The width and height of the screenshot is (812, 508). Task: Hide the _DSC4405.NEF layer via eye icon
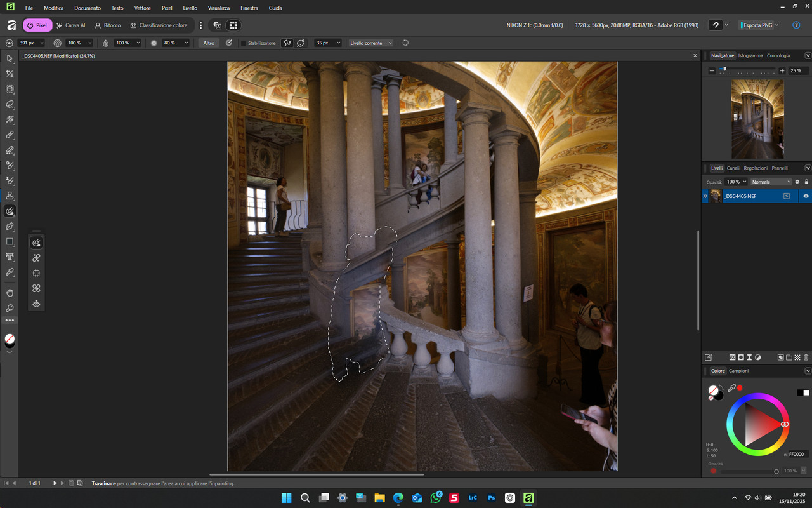point(806,196)
